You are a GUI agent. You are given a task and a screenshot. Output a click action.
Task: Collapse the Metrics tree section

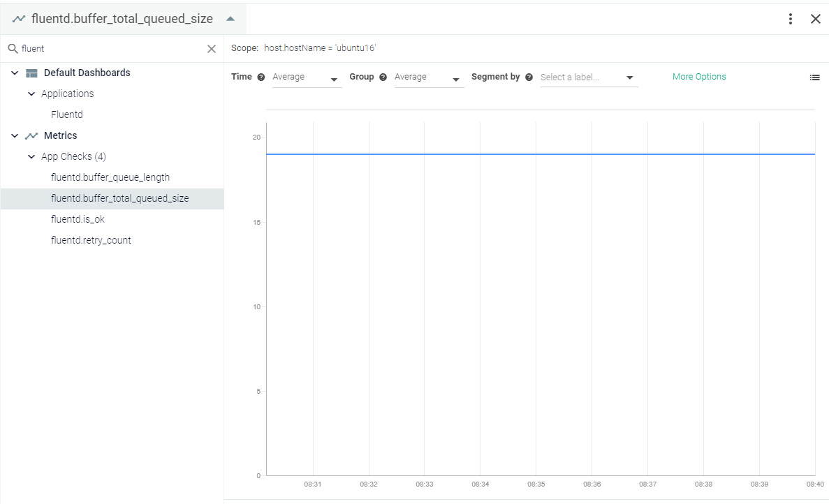click(15, 136)
